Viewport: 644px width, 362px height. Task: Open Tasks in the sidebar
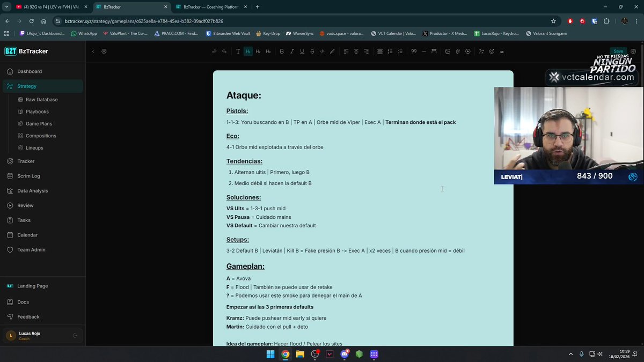click(x=43, y=220)
